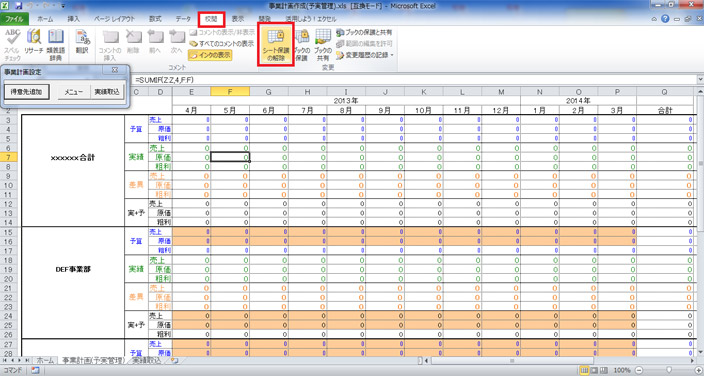The image size is (704, 376).
Task: Expand the formula bar with the chevron
Action: [x=700, y=80]
